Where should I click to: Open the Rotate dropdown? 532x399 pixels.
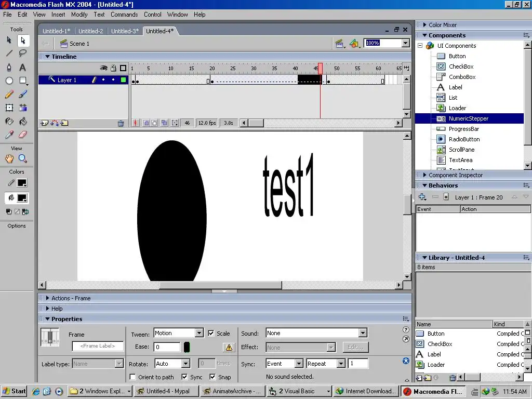point(185,364)
